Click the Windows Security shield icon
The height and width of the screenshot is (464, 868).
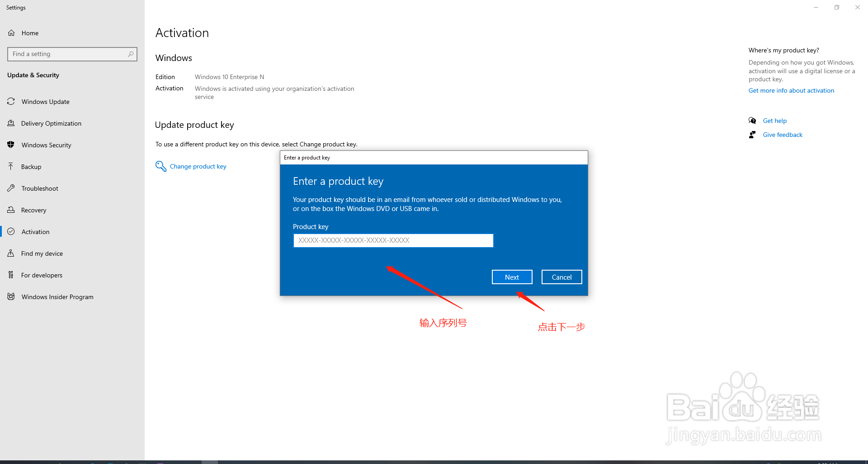(x=11, y=145)
